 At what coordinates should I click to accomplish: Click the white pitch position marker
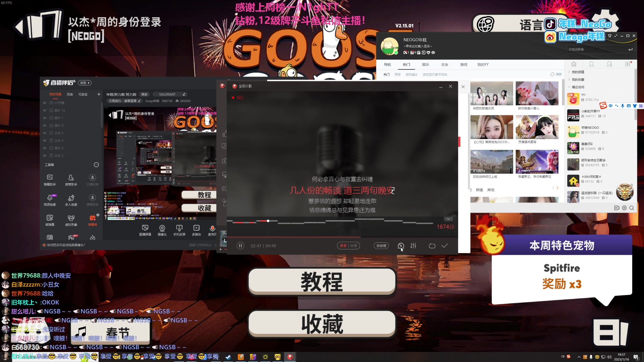(268, 221)
